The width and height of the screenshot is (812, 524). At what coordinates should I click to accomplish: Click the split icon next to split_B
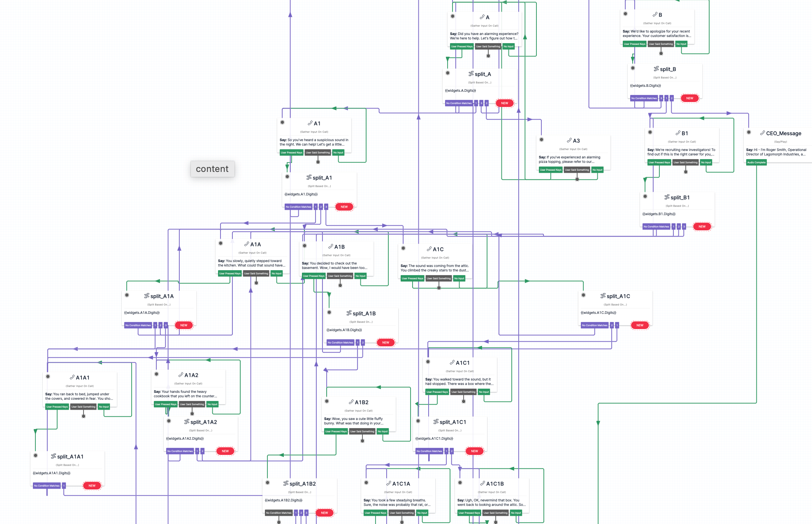[656, 69]
